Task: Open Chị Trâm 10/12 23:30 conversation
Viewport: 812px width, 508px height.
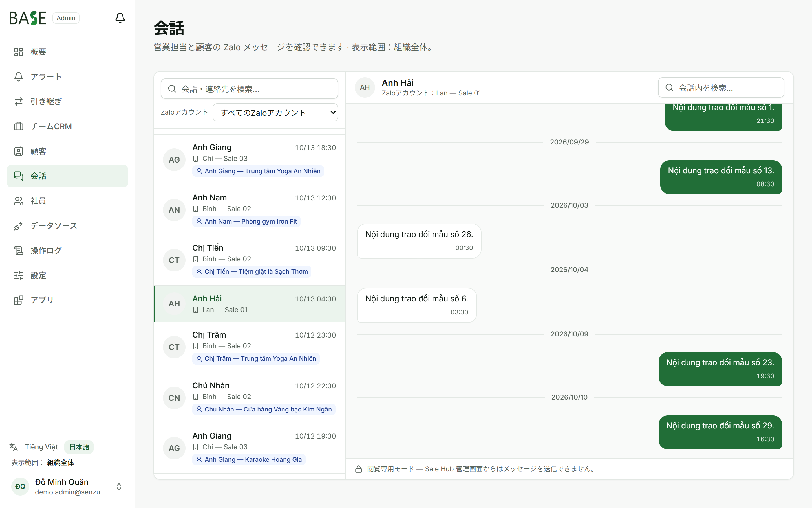Action: pyautogui.click(x=249, y=347)
